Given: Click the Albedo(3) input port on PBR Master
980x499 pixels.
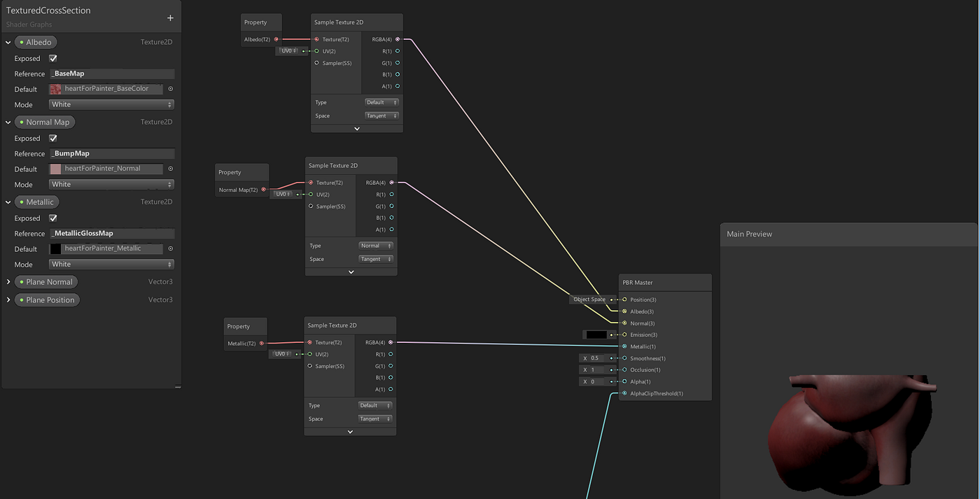Looking at the screenshot, I should point(624,311).
